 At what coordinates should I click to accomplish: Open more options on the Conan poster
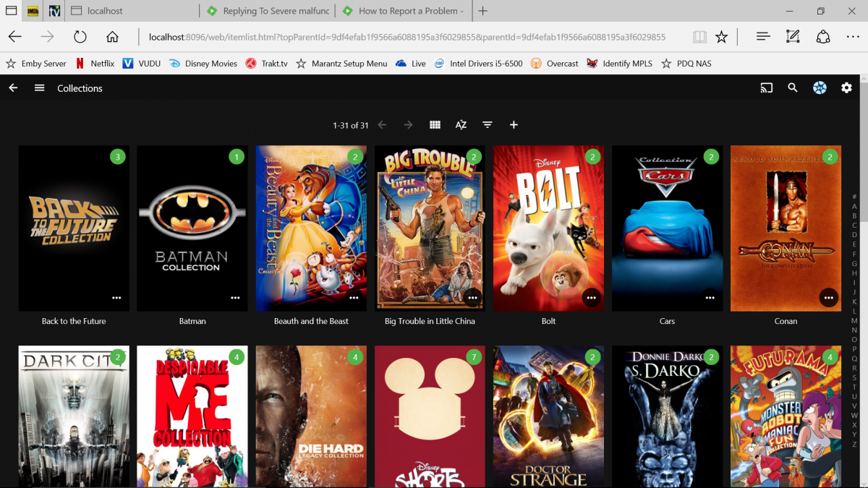[828, 297]
